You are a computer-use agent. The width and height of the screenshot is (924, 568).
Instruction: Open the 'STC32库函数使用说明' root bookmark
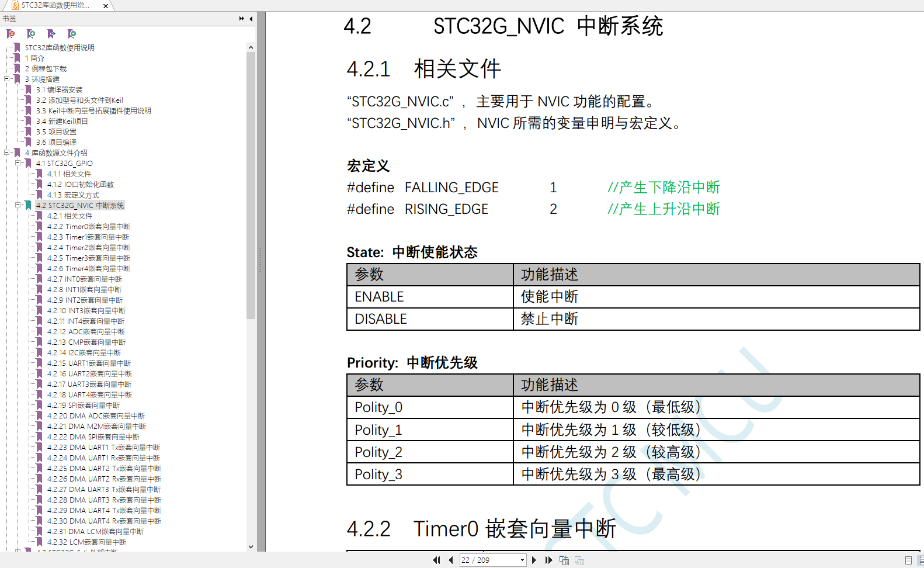60,47
